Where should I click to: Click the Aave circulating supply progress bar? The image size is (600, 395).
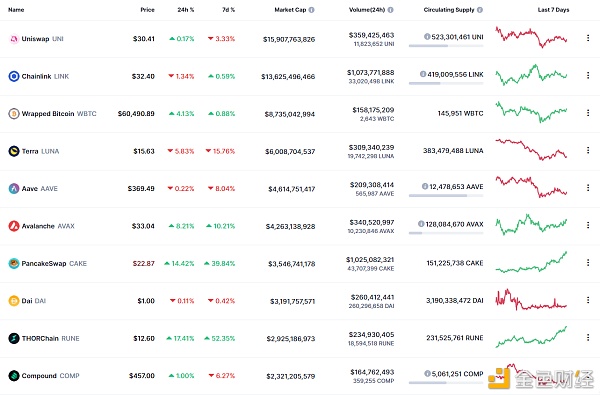coord(446,196)
